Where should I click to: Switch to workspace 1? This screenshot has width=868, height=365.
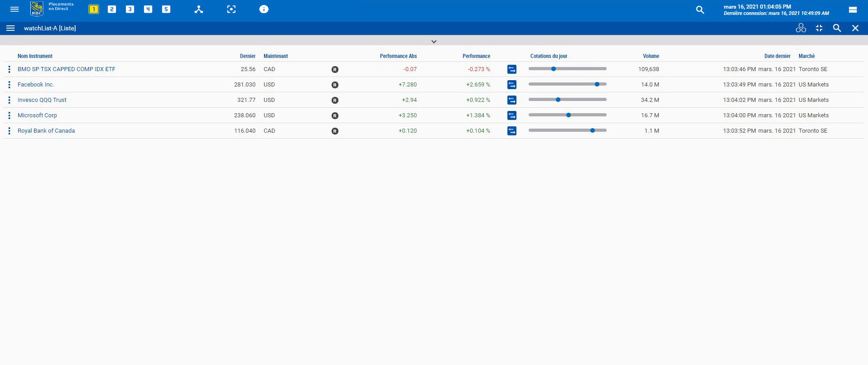coord(94,9)
